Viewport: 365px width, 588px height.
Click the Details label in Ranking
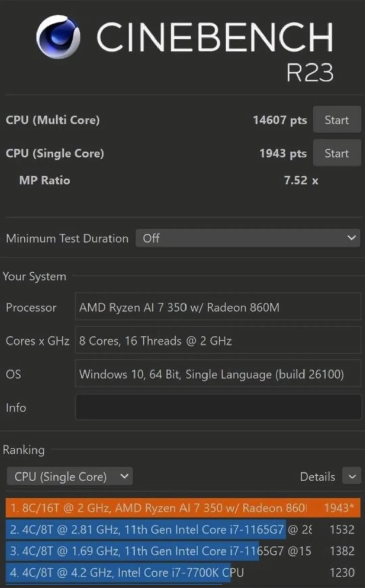[317, 477]
